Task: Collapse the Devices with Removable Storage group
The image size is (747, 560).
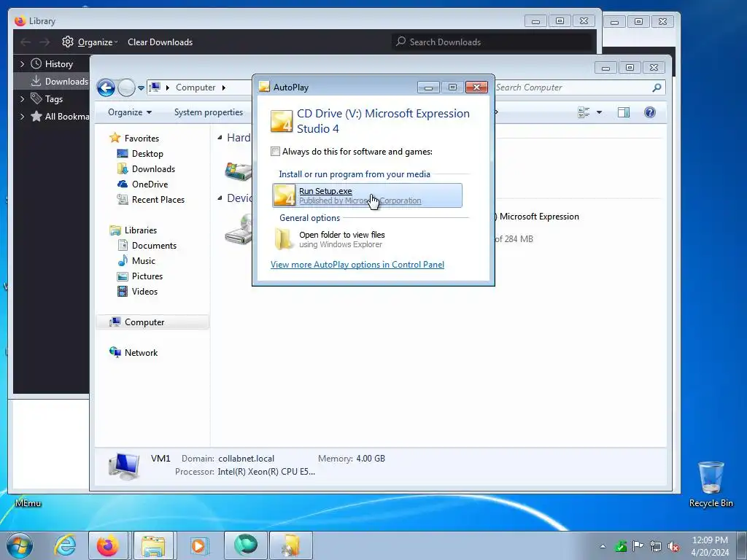Action: (x=220, y=198)
